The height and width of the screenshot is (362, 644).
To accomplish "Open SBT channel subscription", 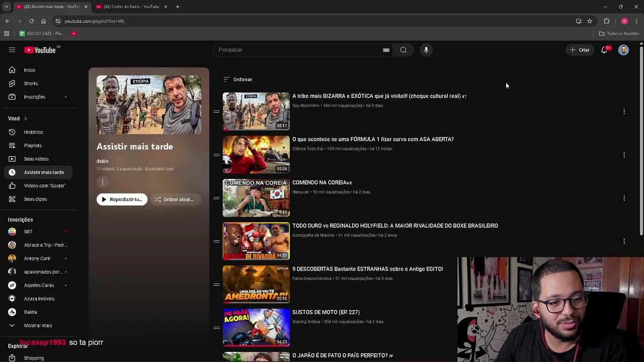I will tap(39, 231).
